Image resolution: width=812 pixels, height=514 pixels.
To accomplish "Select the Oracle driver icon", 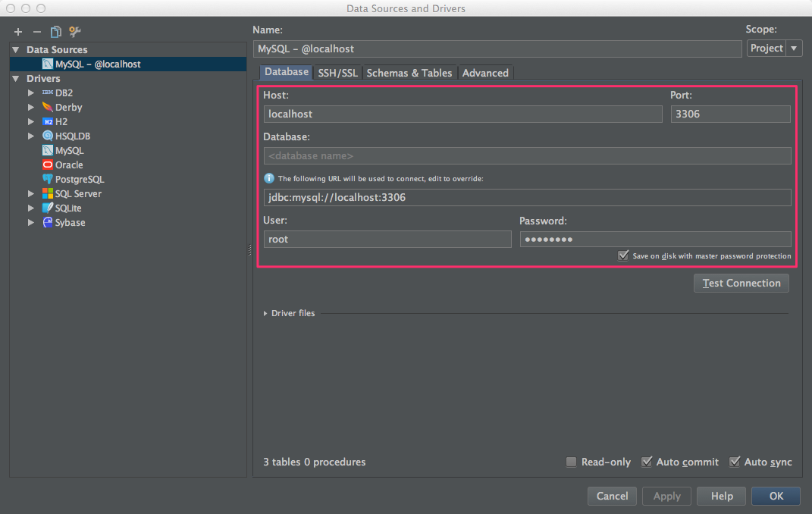I will [48, 165].
